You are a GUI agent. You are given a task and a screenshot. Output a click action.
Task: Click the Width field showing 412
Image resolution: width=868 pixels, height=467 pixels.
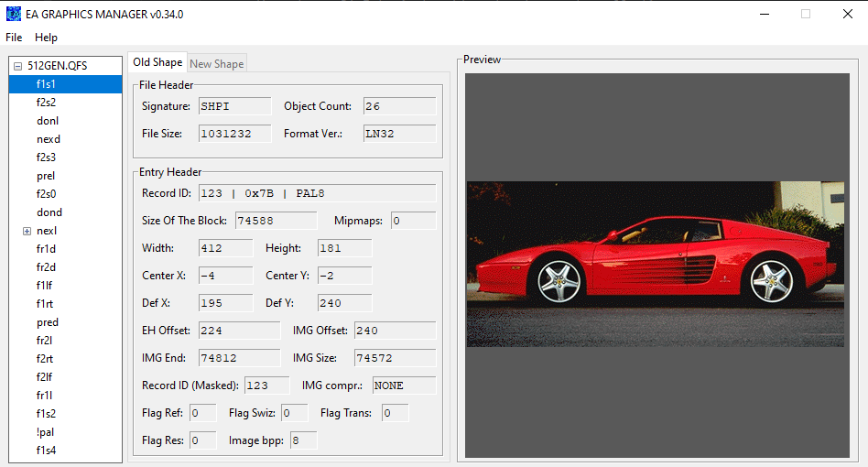coord(225,248)
